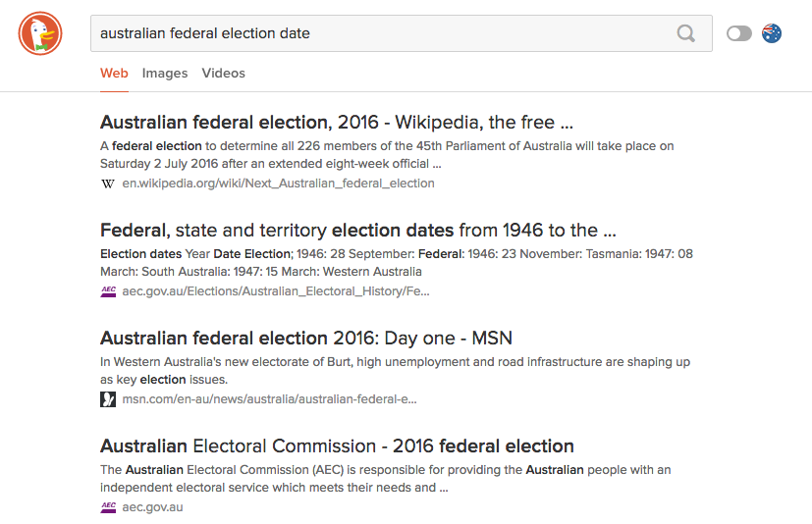The width and height of the screenshot is (812, 524).
Task: Switch to the Videos tab
Action: pos(224,73)
